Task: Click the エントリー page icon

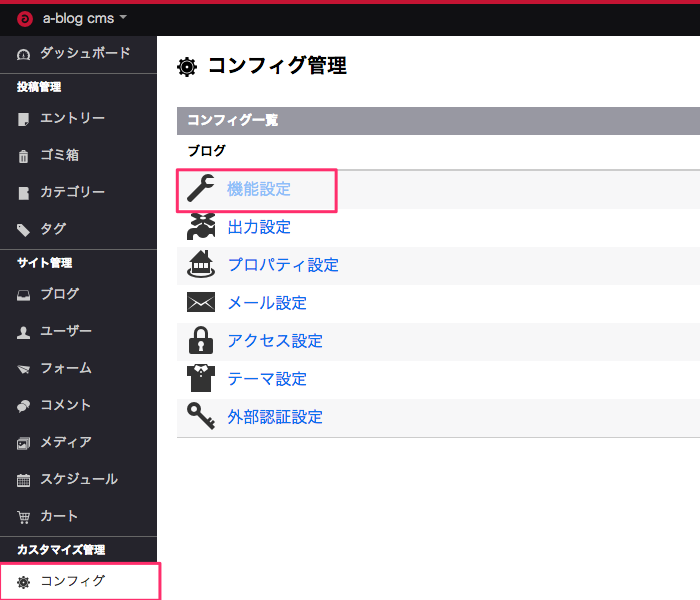Action: coord(23,119)
